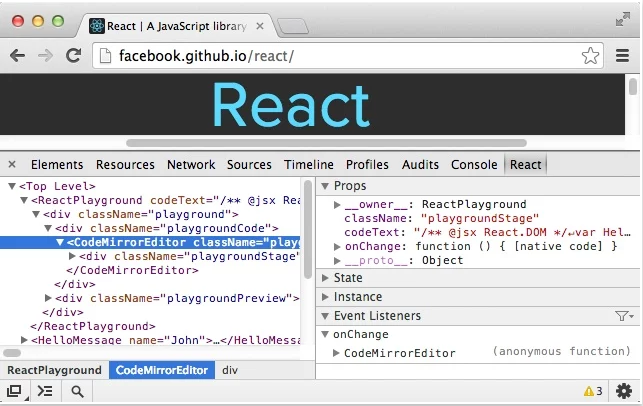This screenshot has width=643, height=406.
Task: Click the warning count icon showing 3
Action: pos(593,391)
